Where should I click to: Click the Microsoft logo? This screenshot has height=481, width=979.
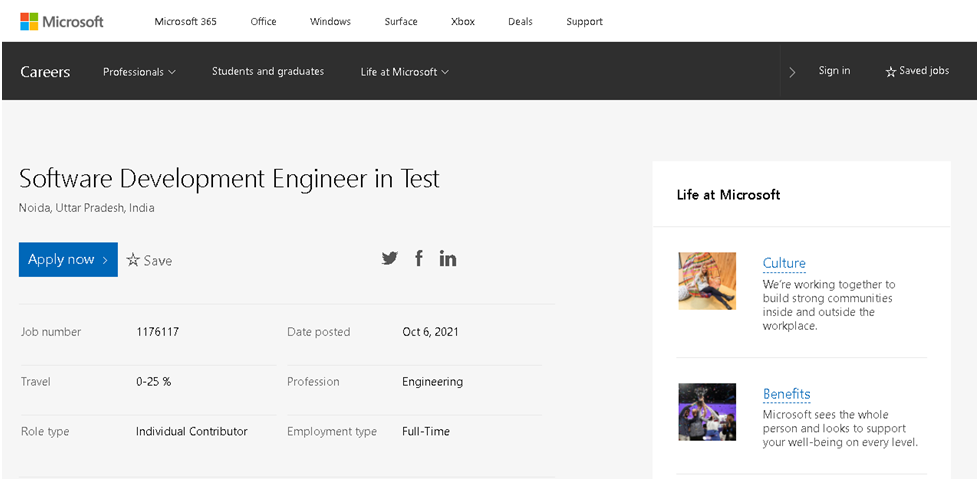tap(62, 21)
